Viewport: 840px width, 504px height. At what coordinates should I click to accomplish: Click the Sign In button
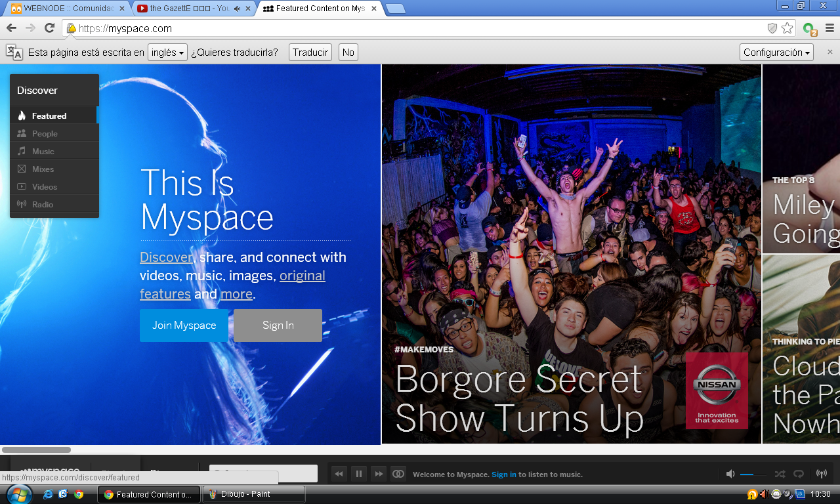[278, 325]
